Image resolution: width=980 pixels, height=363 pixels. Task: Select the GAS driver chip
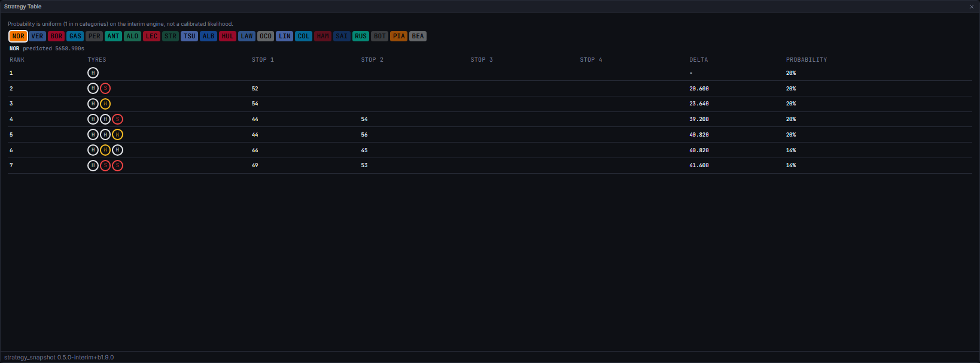[x=75, y=36]
